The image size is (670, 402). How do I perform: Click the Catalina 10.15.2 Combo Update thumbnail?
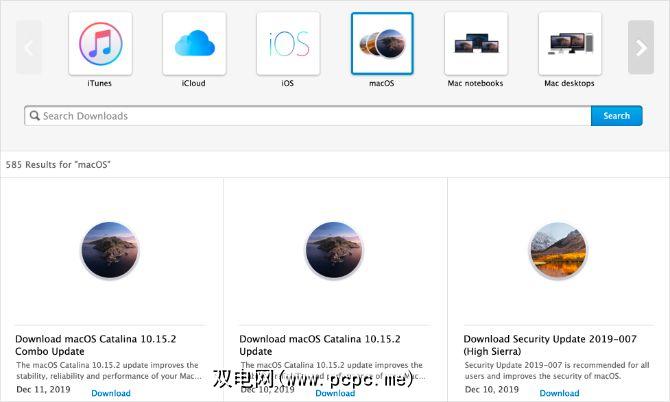click(110, 250)
